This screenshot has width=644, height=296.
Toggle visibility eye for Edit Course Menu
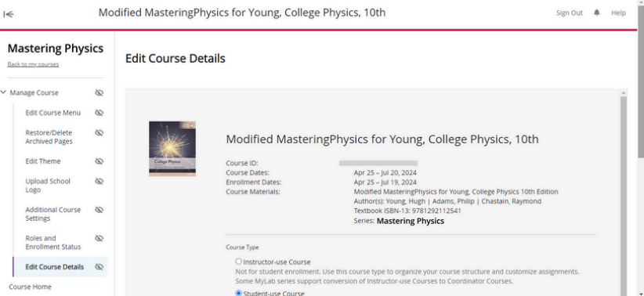point(99,113)
